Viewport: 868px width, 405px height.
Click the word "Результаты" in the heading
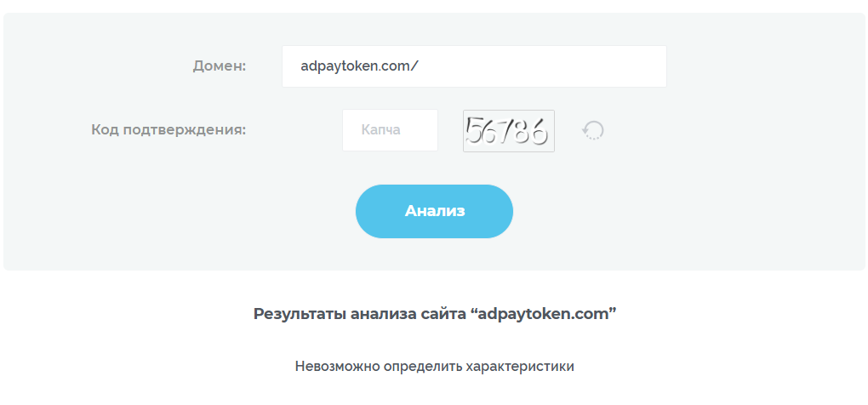point(300,313)
